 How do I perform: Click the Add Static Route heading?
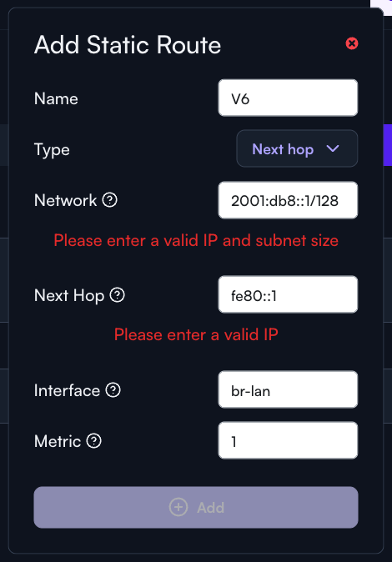coord(128,45)
